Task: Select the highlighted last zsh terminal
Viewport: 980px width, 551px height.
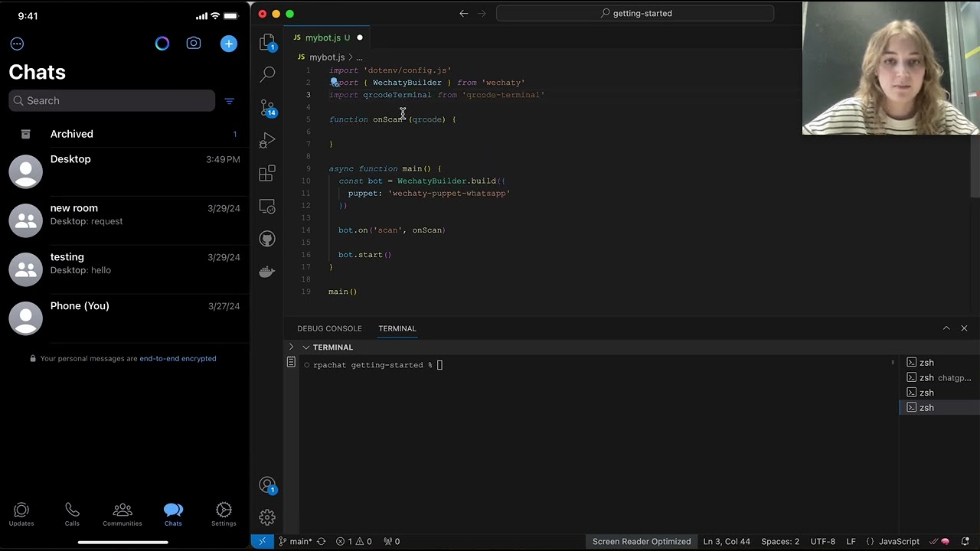Action: point(939,408)
